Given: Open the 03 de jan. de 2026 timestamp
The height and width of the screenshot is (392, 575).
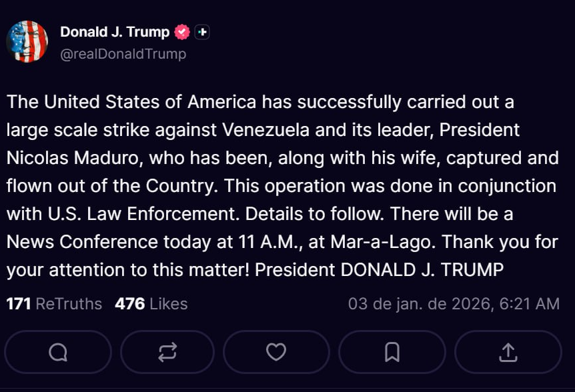Looking at the screenshot, I should tap(454, 304).
